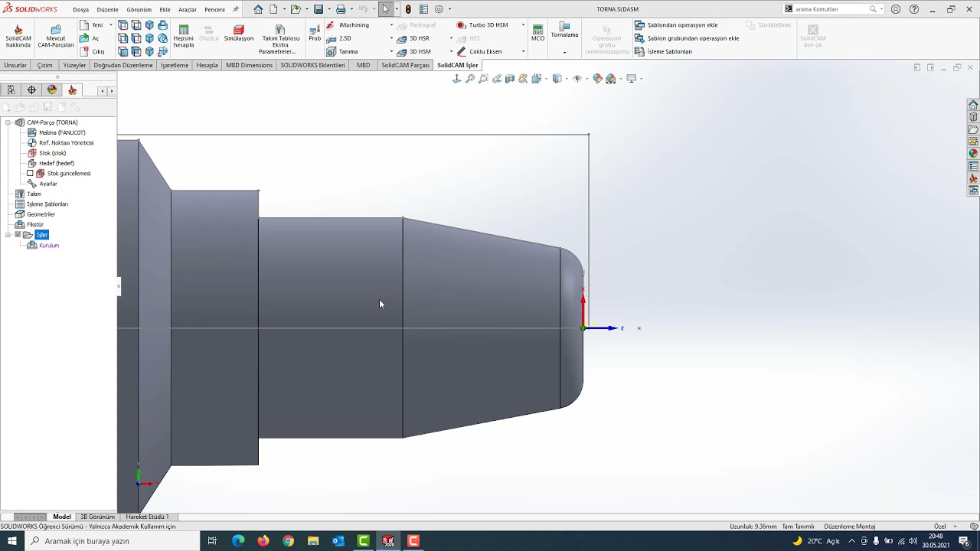Viewport: 980px width, 551px height.
Task: Click the user login icon
Action: (x=896, y=9)
